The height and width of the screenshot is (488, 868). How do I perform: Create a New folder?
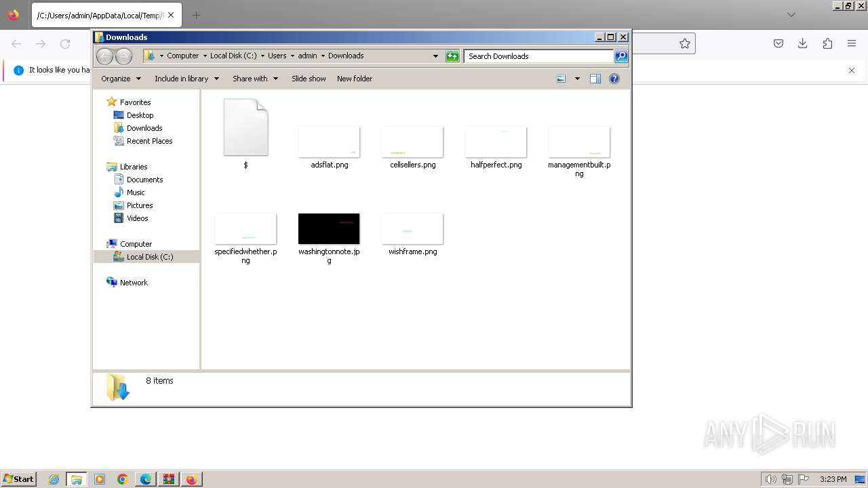[355, 79]
